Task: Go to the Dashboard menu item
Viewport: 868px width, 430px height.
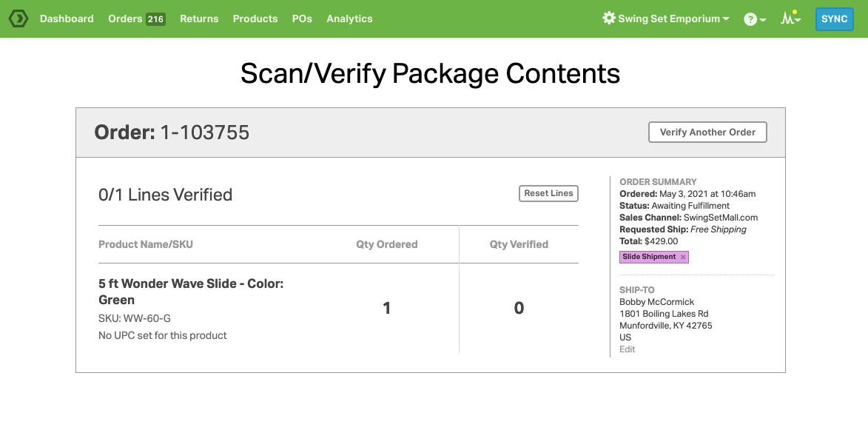Action: click(x=67, y=19)
